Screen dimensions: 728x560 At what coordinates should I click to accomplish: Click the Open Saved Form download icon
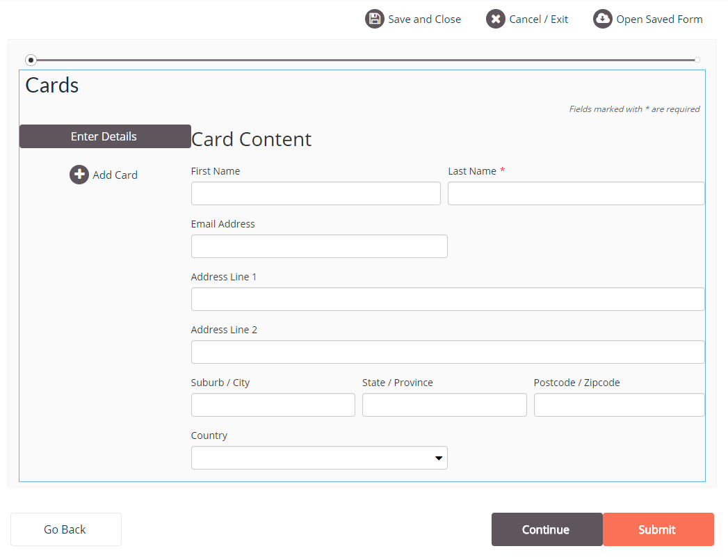(602, 19)
